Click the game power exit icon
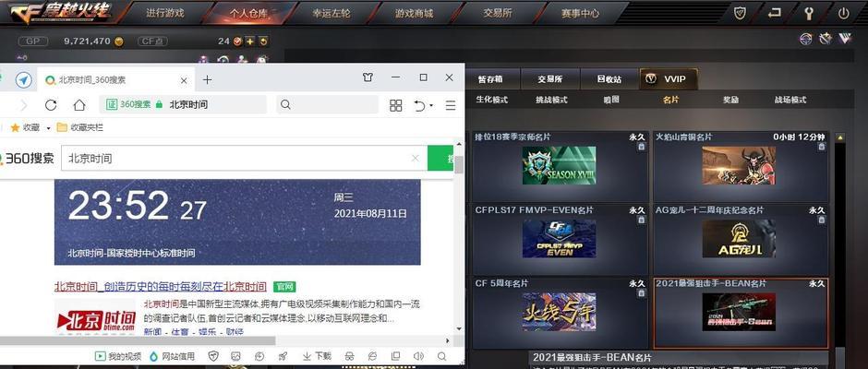868x369 pixels. 843,13
